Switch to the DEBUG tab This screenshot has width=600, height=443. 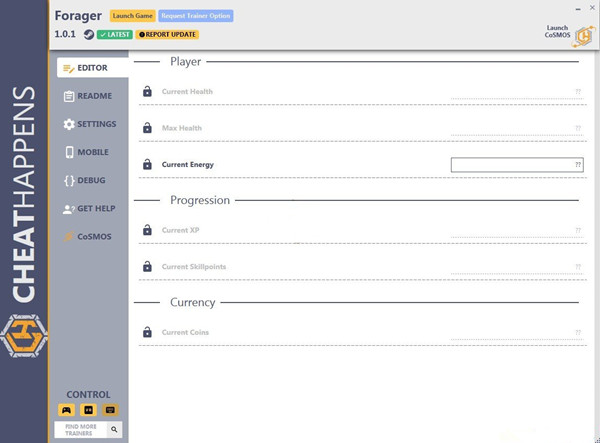(85, 180)
